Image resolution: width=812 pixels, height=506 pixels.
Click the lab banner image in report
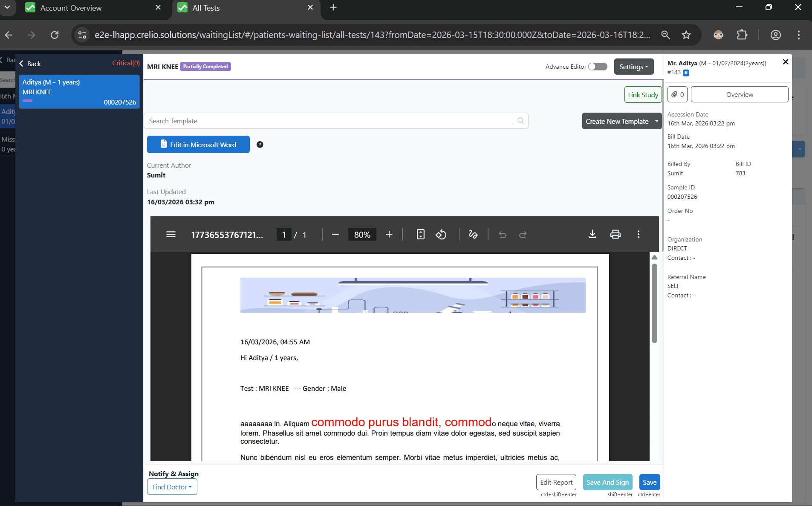413,295
